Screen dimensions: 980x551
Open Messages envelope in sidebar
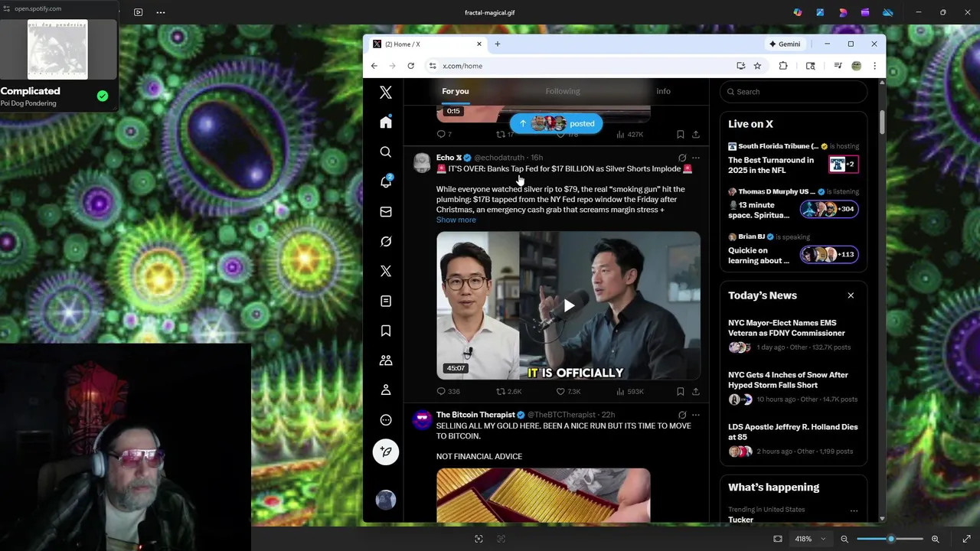point(386,211)
